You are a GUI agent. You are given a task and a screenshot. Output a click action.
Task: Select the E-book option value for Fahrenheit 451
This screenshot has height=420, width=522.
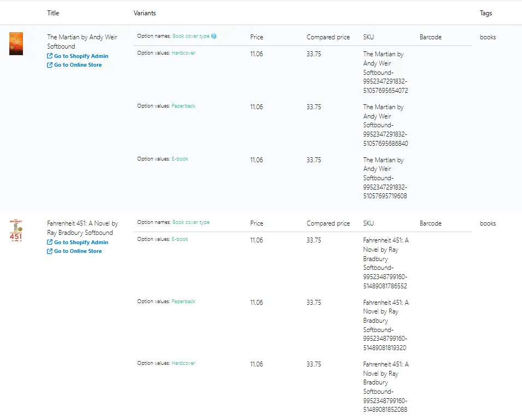pyautogui.click(x=180, y=239)
